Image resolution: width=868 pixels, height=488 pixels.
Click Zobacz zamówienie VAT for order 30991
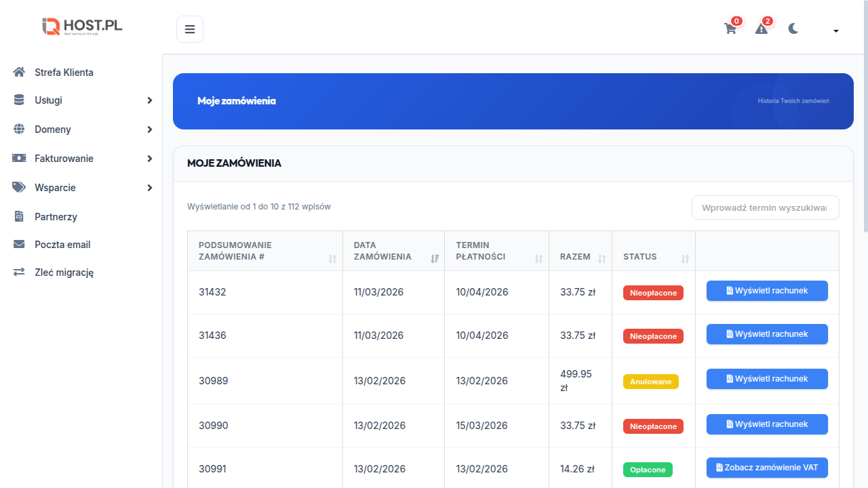coord(767,468)
